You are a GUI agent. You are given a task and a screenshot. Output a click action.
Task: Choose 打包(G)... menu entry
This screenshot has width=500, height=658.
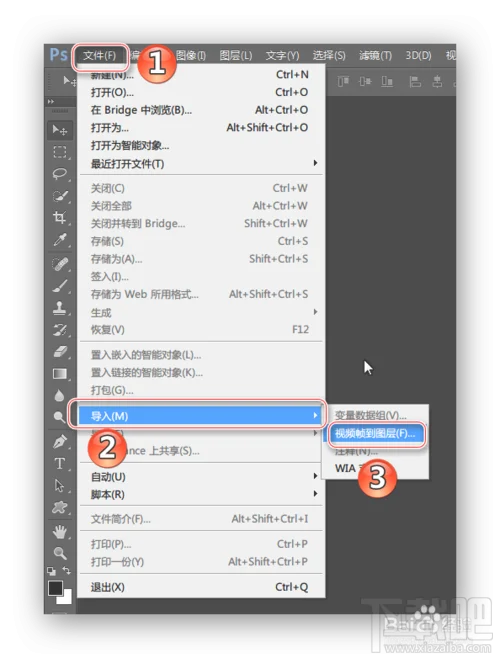pyautogui.click(x=200, y=390)
